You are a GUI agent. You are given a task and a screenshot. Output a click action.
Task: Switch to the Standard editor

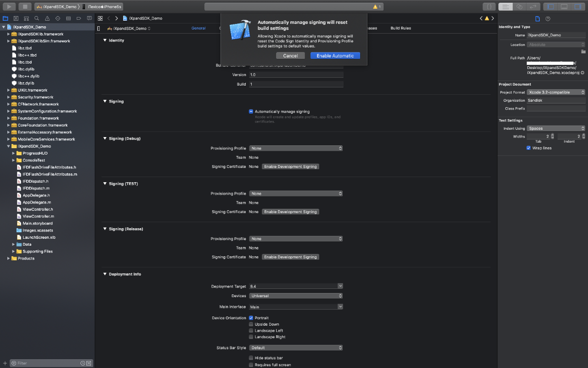tap(506, 6)
